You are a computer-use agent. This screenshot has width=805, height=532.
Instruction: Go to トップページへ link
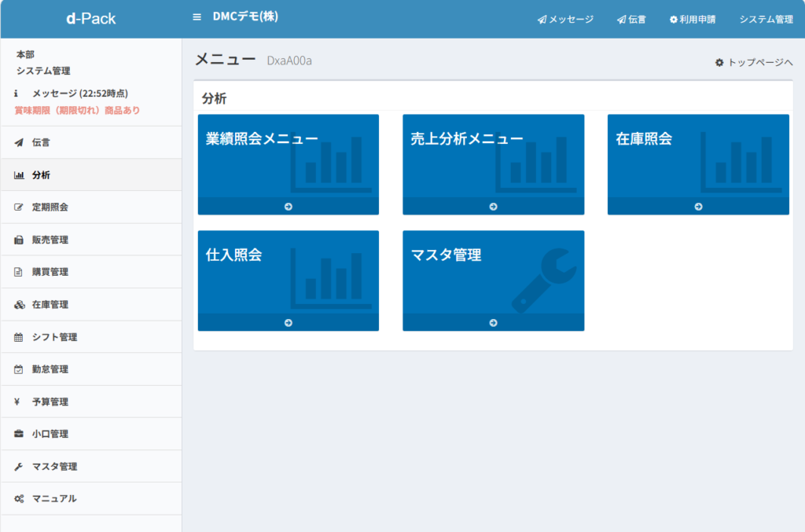(754, 62)
